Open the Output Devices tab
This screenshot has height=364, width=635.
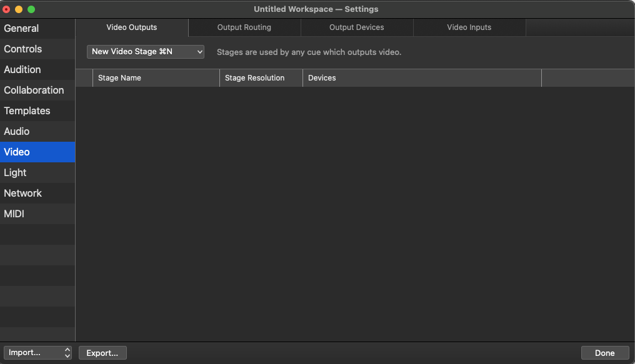[x=356, y=27]
